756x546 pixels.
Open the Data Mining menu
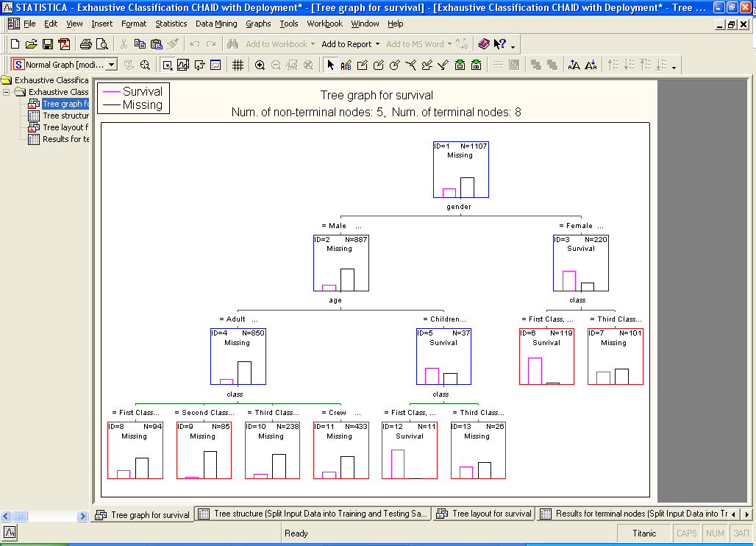click(216, 24)
